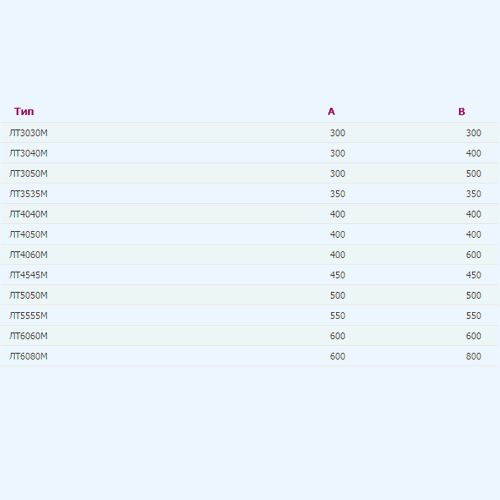The width and height of the screenshot is (500, 500).
Task: Select the ЛТ6080М row label
Action: [x=28, y=356]
